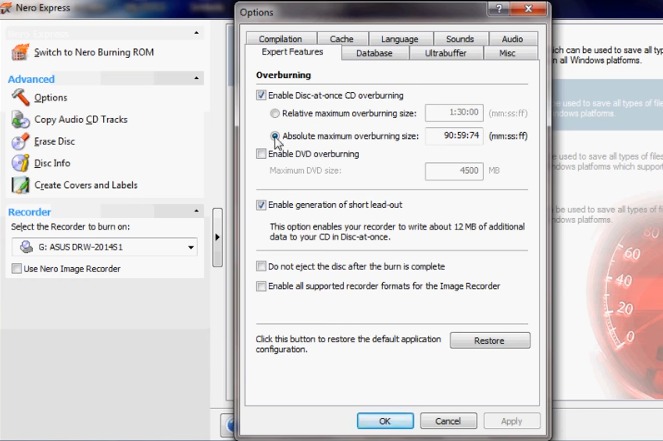This screenshot has height=441, width=663.
Task: Select Absolute maximum overburning size radio
Action: tap(275, 136)
